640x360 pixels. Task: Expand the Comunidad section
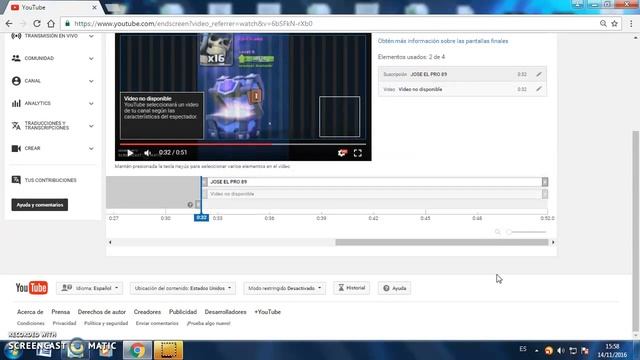click(x=91, y=58)
